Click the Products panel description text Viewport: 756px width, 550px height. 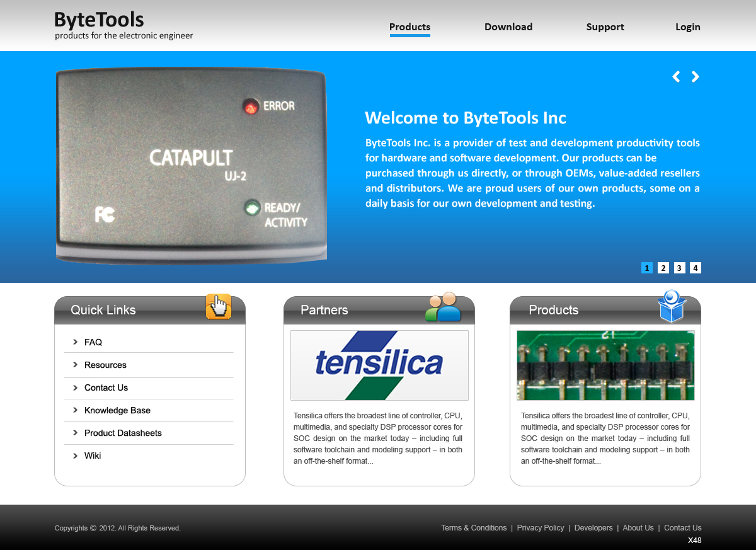coord(605,438)
